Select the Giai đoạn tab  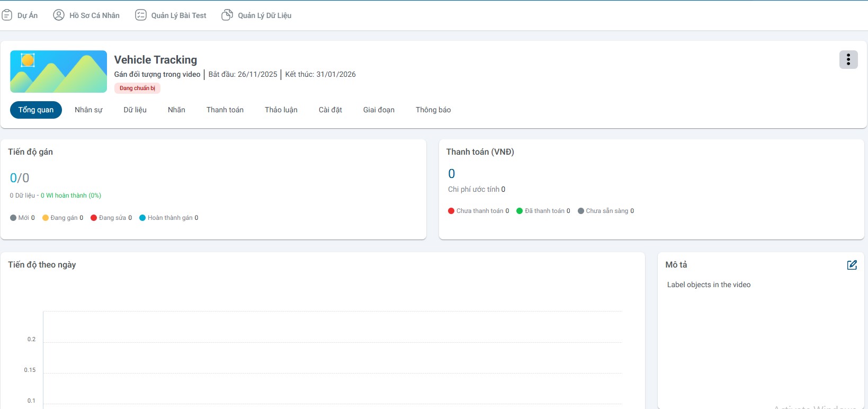point(379,110)
